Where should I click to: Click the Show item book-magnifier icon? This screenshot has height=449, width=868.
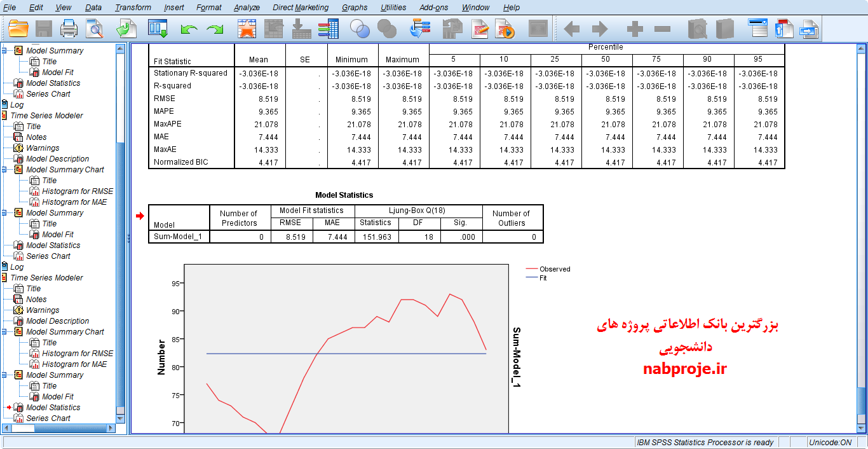[698, 29]
